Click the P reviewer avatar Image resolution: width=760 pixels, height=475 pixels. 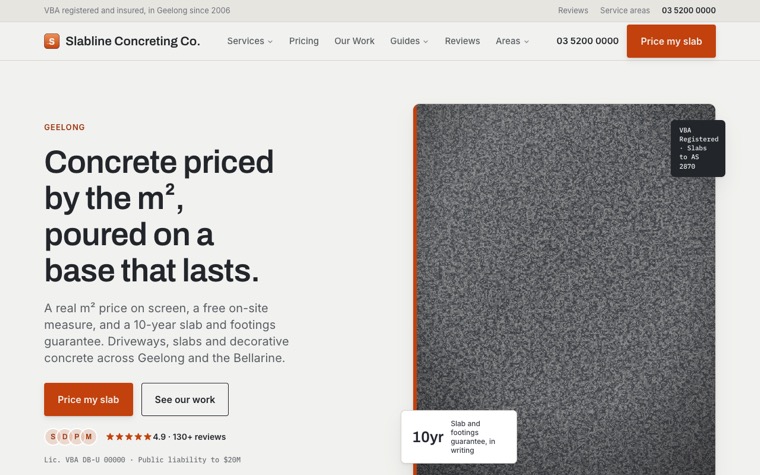[x=77, y=437]
